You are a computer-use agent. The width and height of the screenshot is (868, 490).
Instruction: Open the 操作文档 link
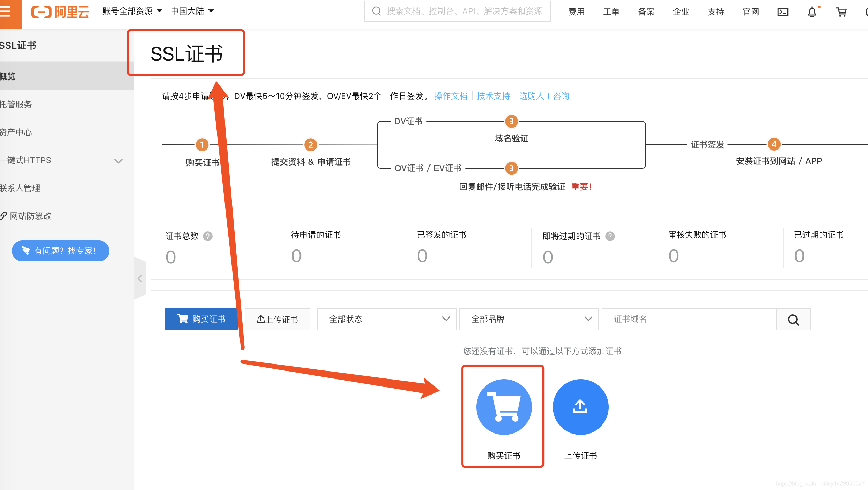[x=451, y=96]
